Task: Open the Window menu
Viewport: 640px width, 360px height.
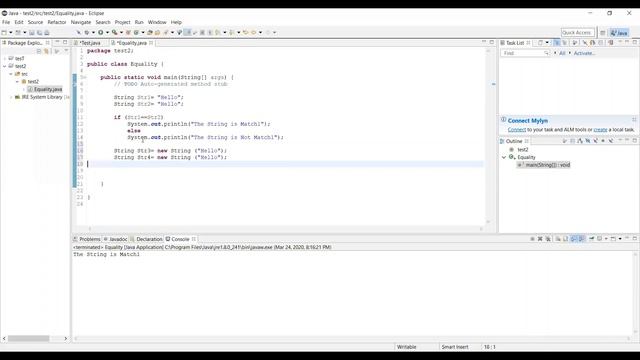Action: tap(157, 22)
